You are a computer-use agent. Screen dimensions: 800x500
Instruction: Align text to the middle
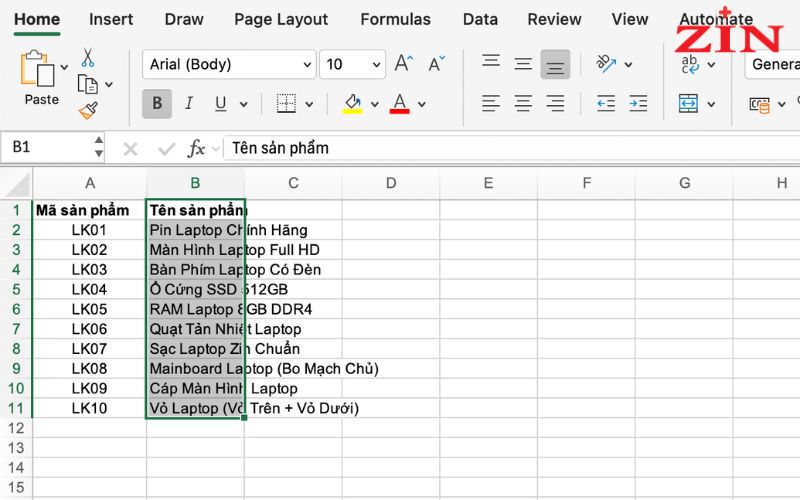[523, 64]
